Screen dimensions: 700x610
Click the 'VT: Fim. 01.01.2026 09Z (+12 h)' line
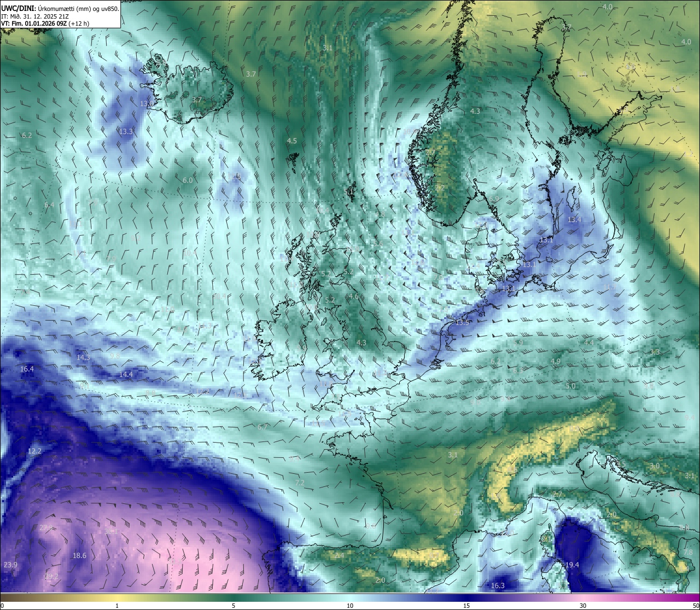coord(45,24)
